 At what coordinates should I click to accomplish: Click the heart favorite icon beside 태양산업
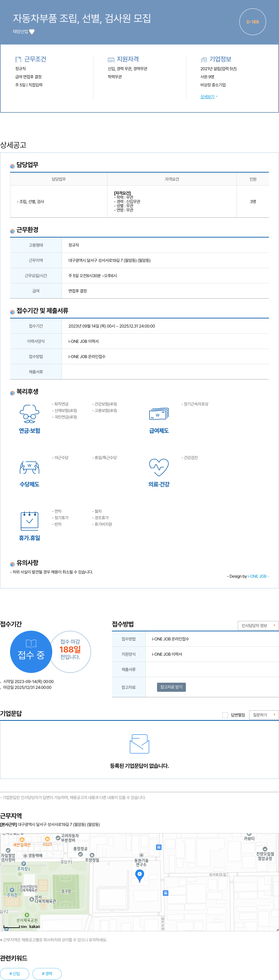[x=32, y=32]
